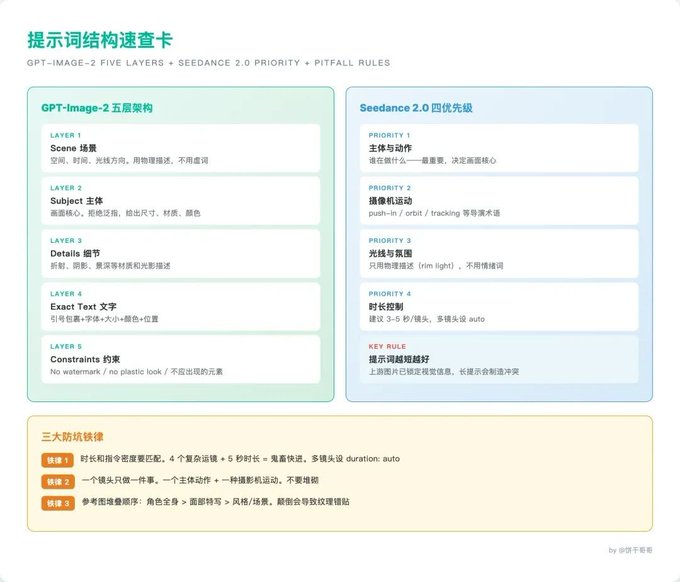
Task: Click the English subtitle under main title
Action: coord(209,63)
